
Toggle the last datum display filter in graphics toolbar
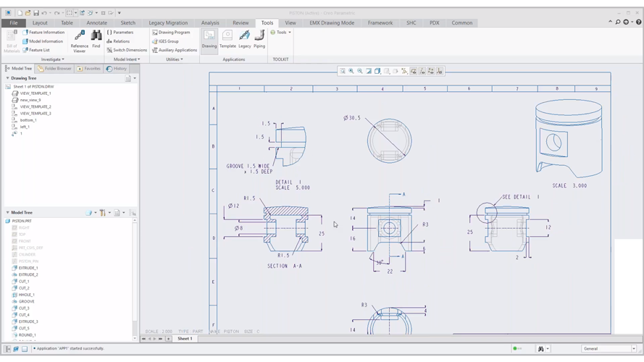pyautogui.click(x=440, y=71)
